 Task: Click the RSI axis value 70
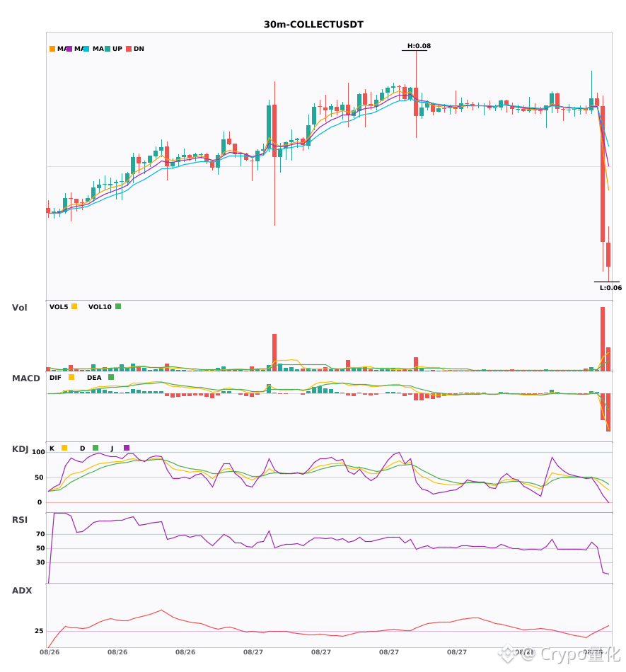point(40,534)
